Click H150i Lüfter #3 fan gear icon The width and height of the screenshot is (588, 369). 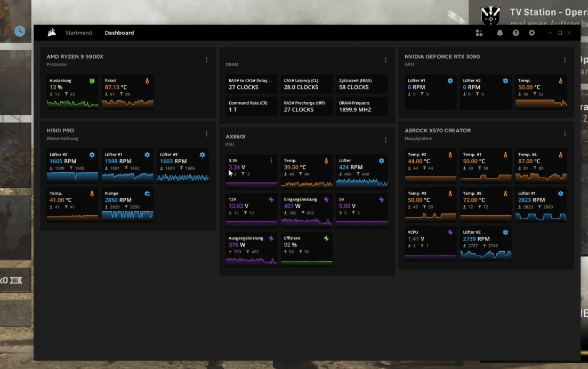point(202,155)
